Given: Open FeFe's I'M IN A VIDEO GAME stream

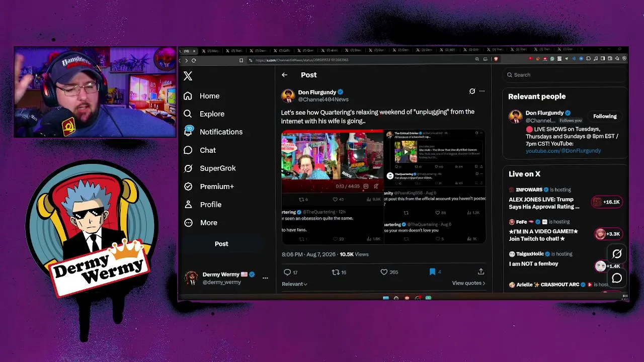Looking at the screenshot, I should tap(543, 235).
